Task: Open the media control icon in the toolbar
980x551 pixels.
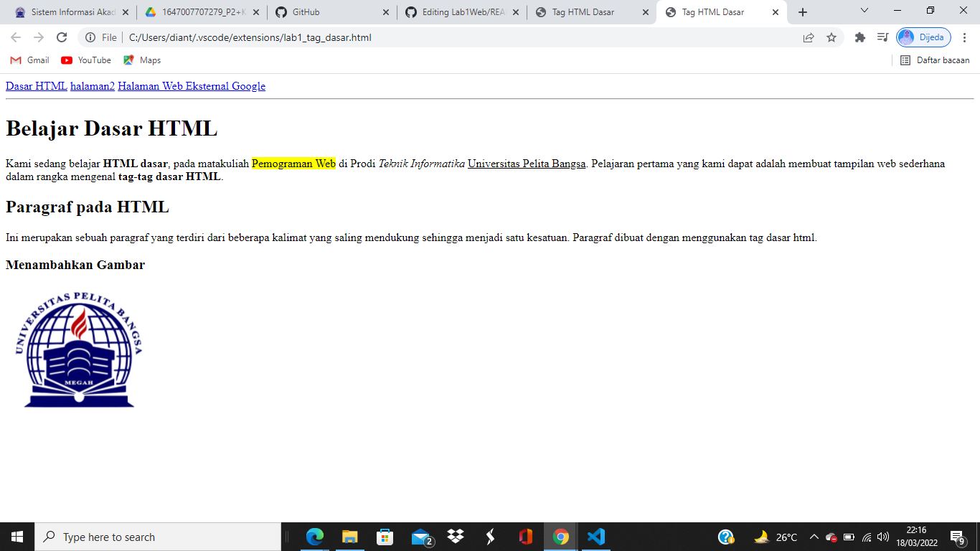Action: click(882, 37)
